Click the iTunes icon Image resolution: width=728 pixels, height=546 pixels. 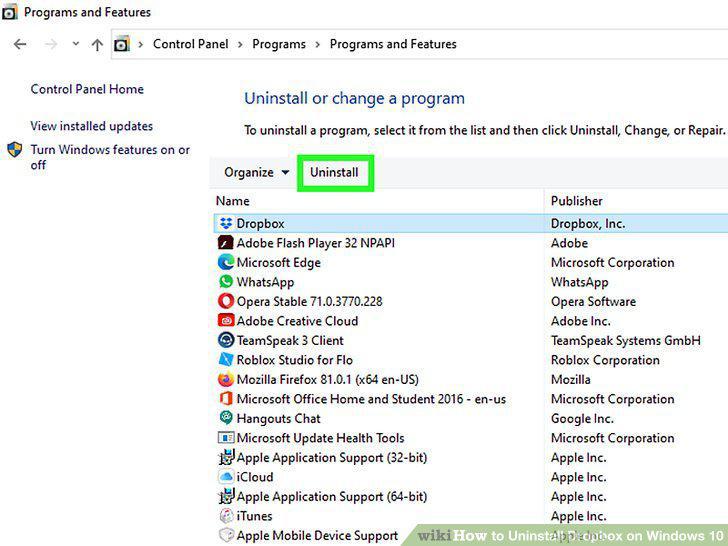pyautogui.click(x=226, y=516)
